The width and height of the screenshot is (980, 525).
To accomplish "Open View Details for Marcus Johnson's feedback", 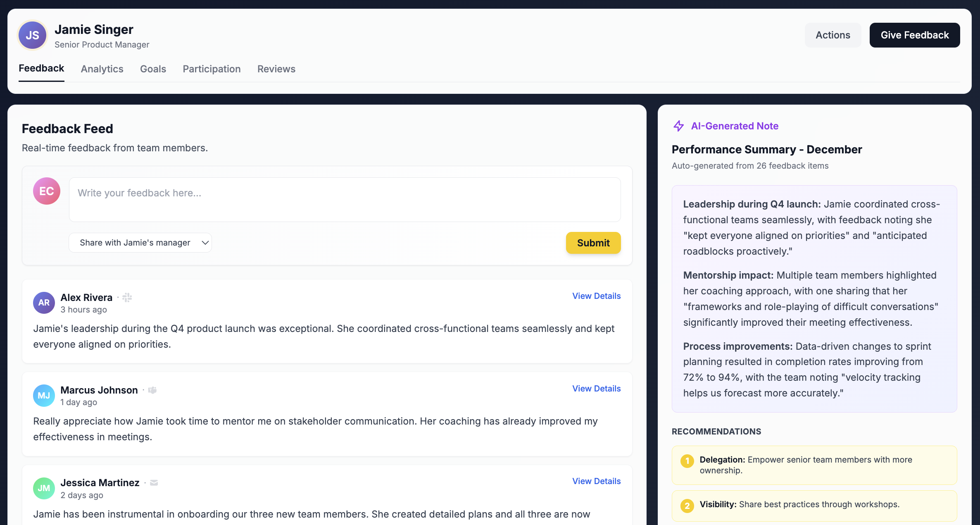I will click(596, 389).
